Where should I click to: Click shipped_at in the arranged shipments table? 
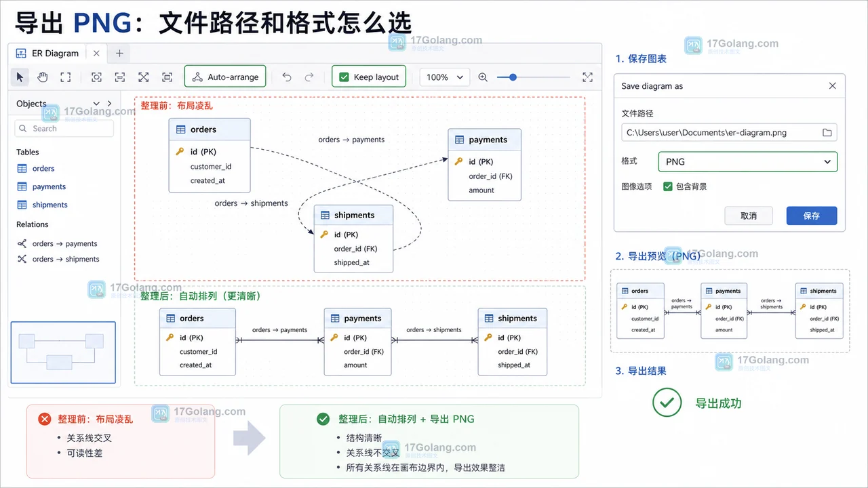514,365
